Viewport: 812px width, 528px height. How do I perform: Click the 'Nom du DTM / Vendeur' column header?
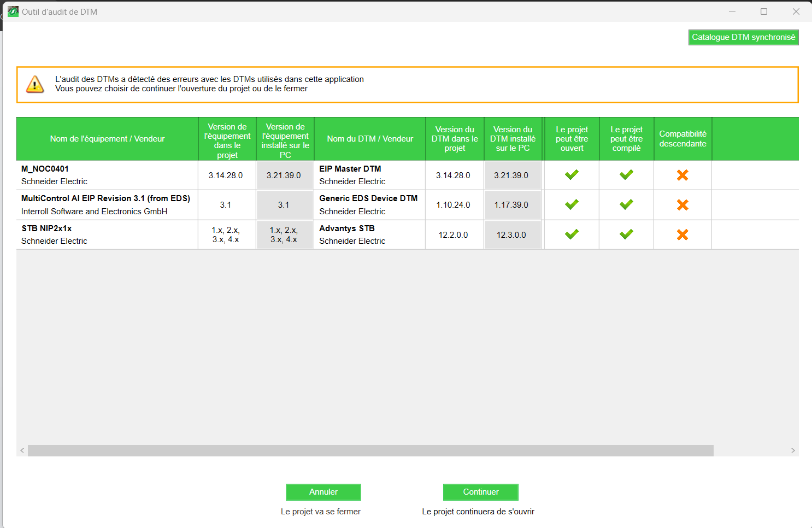pos(370,139)
